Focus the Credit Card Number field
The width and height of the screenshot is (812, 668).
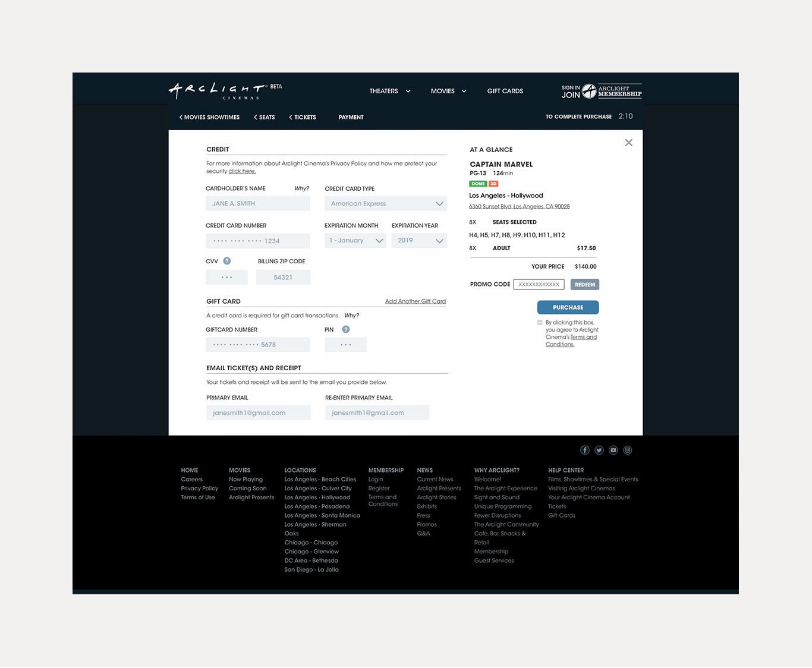click(258, 241)
